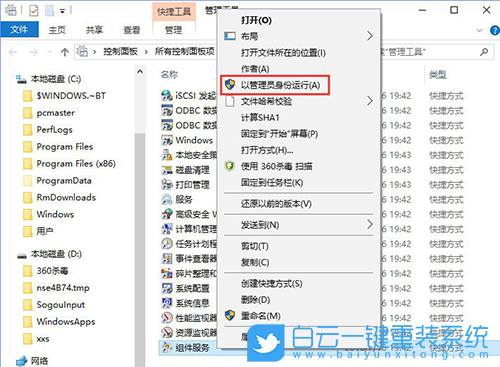Screen dimensions: 500x367
Task: Open the 管理 ribbon tab
Action: (174, 30)
